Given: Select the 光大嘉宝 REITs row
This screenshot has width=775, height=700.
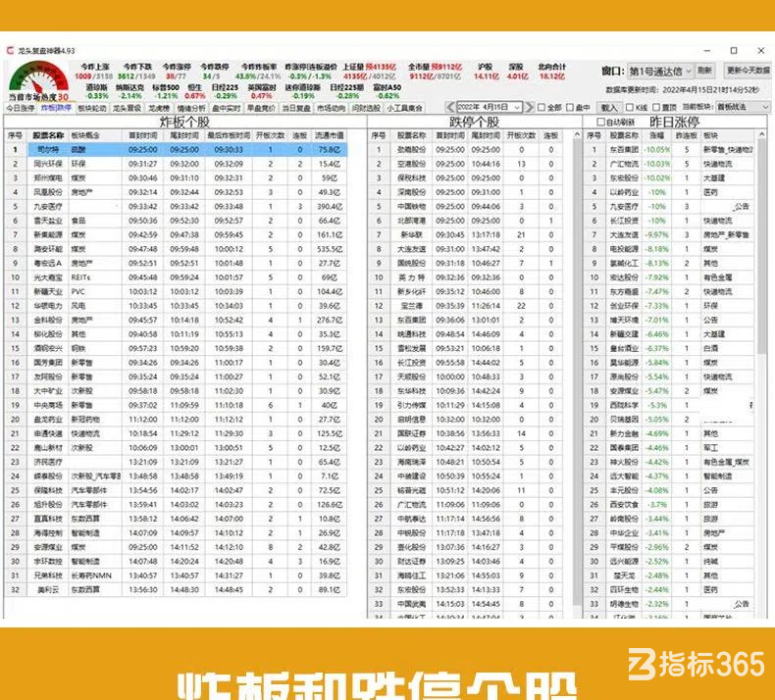Looking at the screenshot, I should [176, 277].
